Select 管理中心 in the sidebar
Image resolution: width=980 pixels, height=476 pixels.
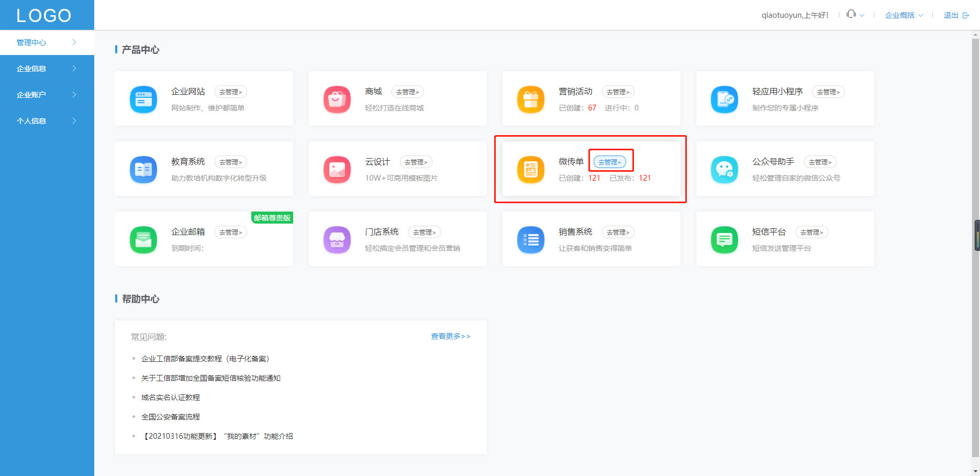pos(32,42)
